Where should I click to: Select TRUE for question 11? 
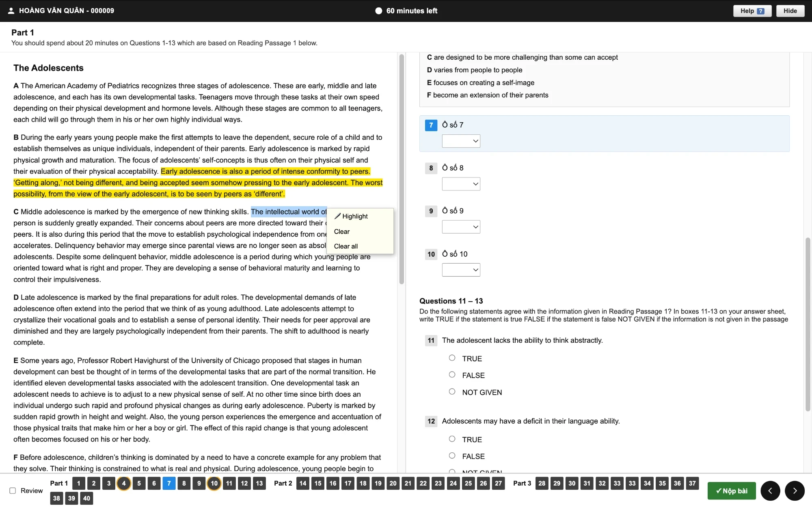(x=452, y=358)
